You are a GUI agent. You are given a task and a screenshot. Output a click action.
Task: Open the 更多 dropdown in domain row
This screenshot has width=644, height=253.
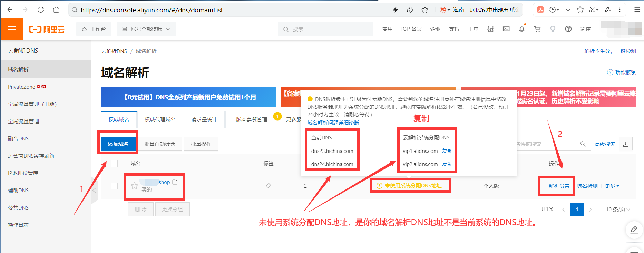tap(612, 186)
